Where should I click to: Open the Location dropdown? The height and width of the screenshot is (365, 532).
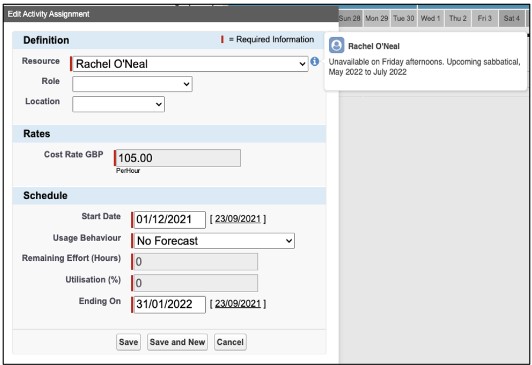pyautogui.click(x=118, y=104)
